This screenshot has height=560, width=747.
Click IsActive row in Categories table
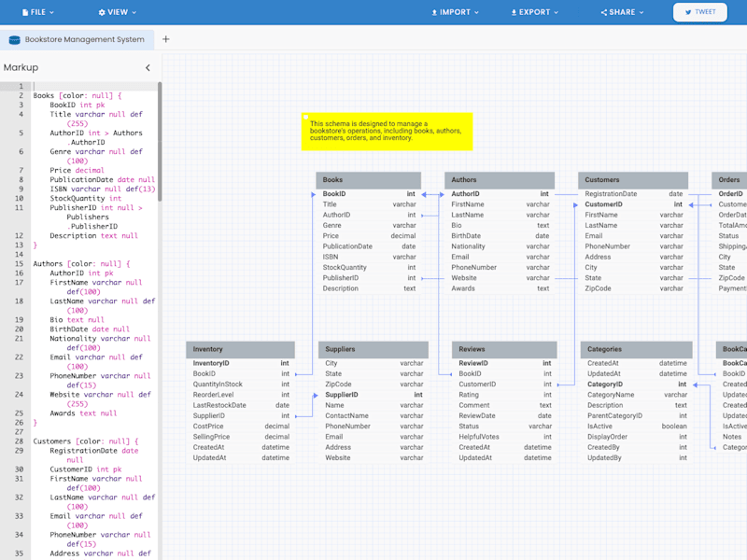[637, 427]
